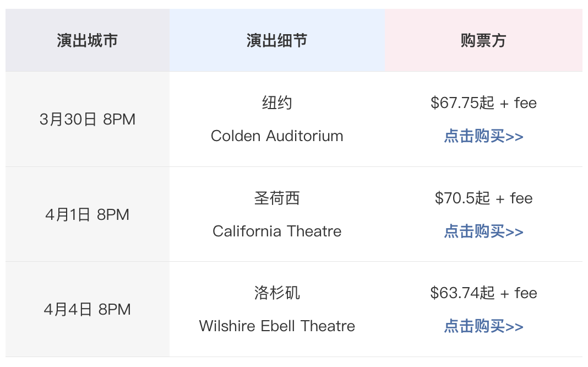Open the San Jose 点击购买>> purchase link

tap(483, 231)
